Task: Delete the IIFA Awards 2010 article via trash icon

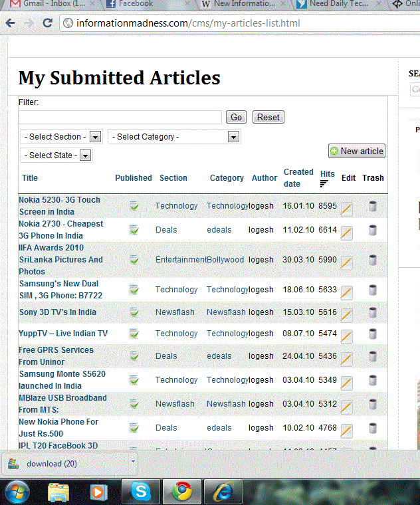Action: 373,260
